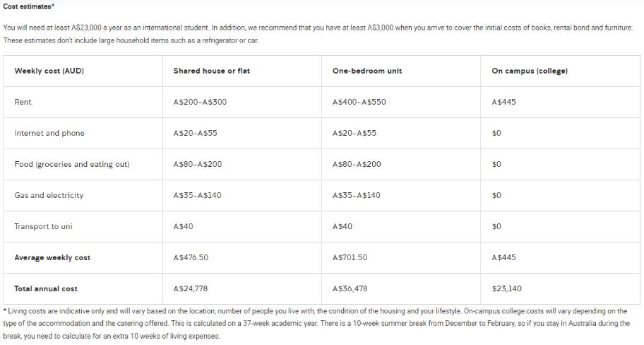Click the Total annual cost row label
The height and width of the screenshot is (345, 644).
pos(46,288)
